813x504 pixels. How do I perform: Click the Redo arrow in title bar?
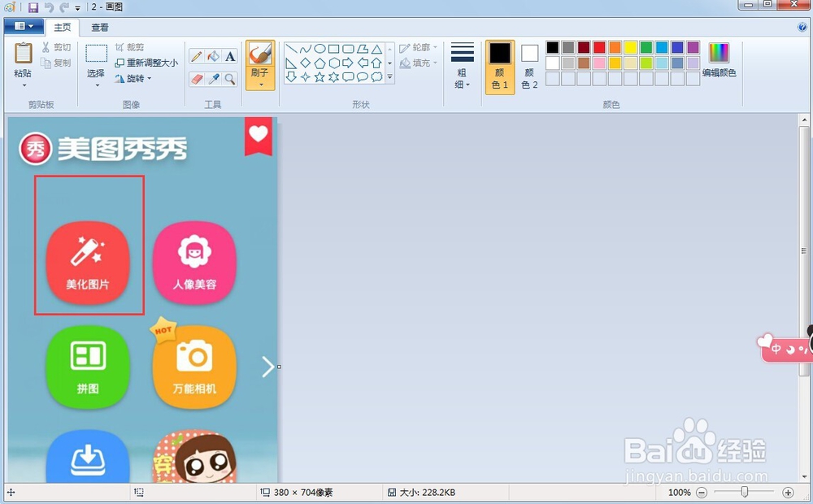click(64, 7)
